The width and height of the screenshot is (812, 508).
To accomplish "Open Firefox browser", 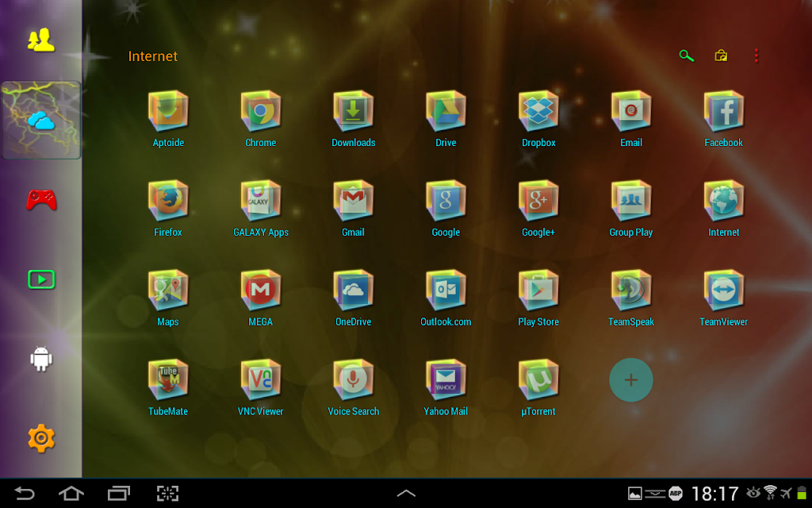I will click(x=168, y=201).
